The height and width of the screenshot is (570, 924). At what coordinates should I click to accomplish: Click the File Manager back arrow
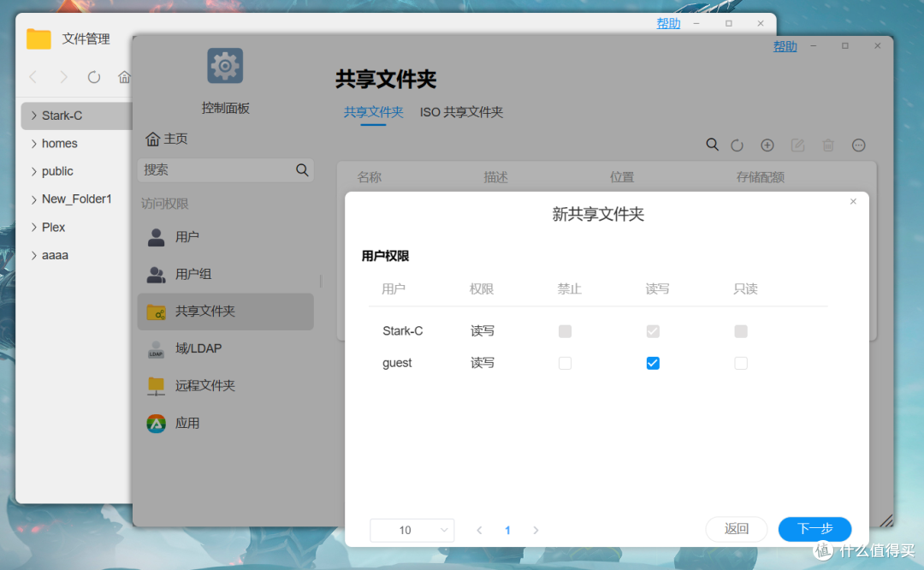point(33,77)
